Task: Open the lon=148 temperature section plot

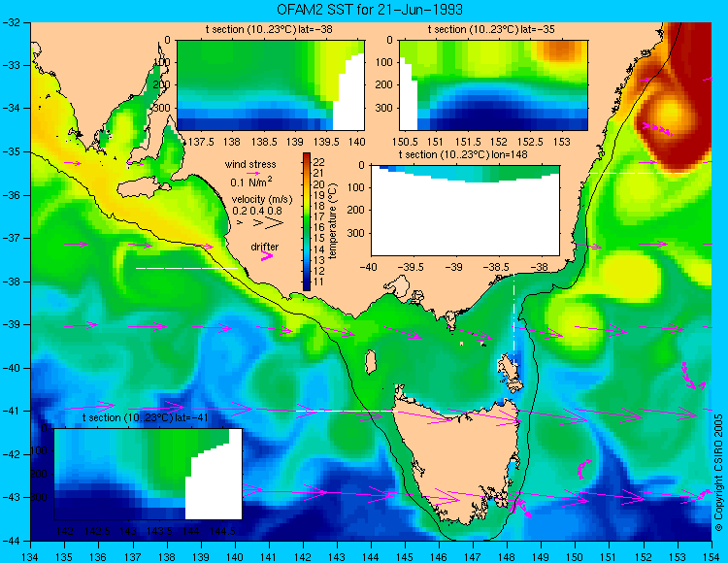Action: pyautogui.click(x=465, y=211)
